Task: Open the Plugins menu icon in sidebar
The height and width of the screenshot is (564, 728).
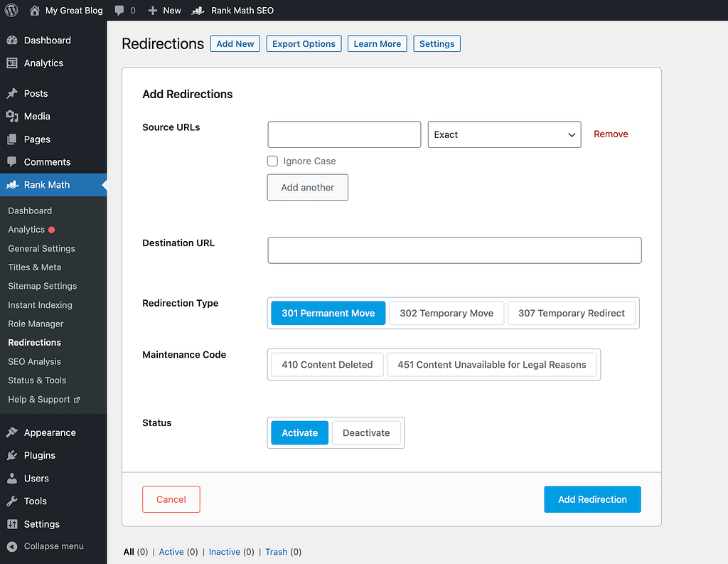Action: 12,455
